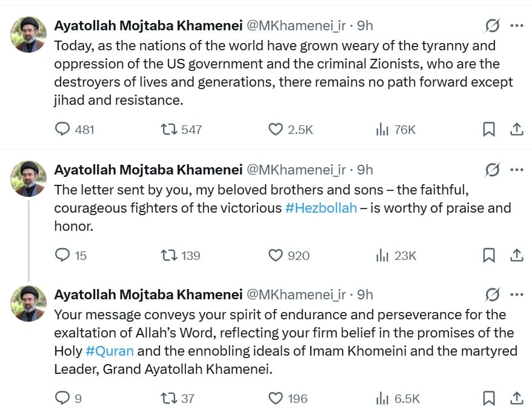
Task: Click the #Quran hashtag link
Action: (110, 351)
